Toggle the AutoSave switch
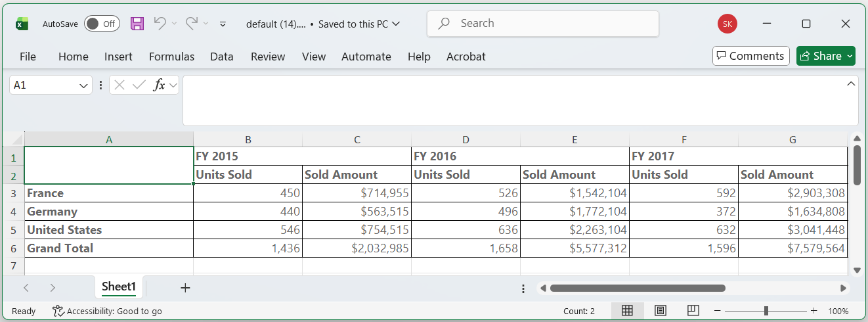Screen dimensions: 868x322 tap(102, 24)
